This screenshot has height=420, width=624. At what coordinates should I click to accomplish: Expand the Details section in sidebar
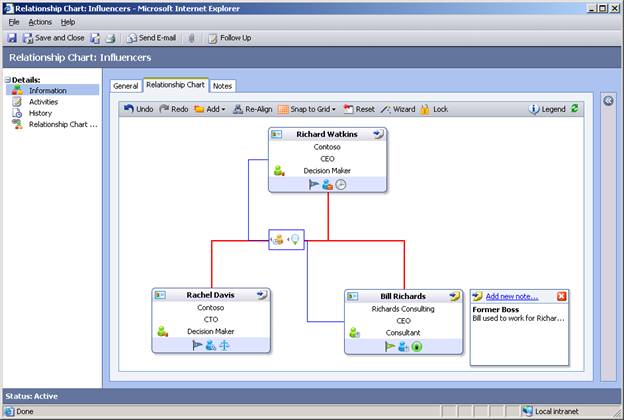[6, 79]
